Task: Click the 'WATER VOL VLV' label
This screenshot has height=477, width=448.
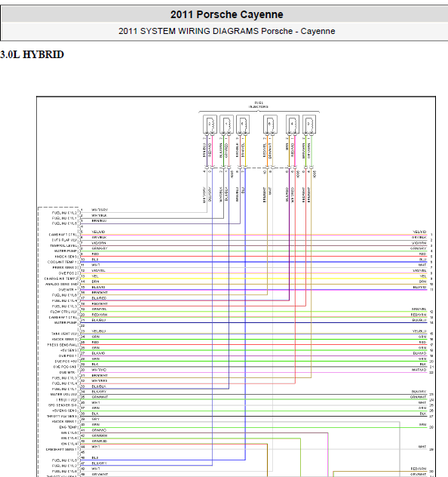Action: (x=64, y=394)
